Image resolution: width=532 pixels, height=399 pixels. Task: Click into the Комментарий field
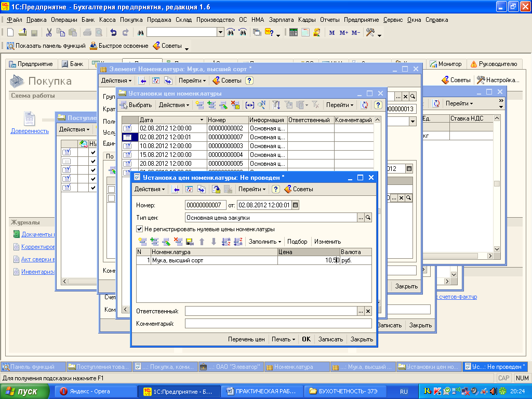278,324
